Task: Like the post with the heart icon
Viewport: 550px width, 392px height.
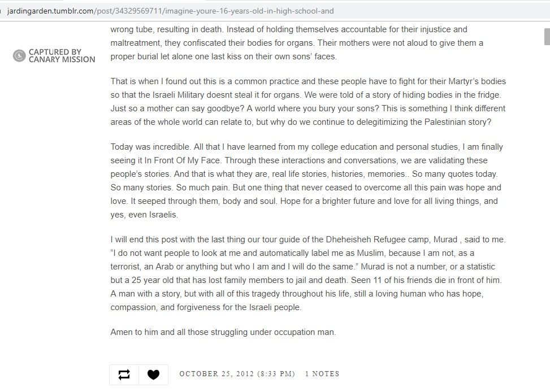Action: [x=153, y=374]
